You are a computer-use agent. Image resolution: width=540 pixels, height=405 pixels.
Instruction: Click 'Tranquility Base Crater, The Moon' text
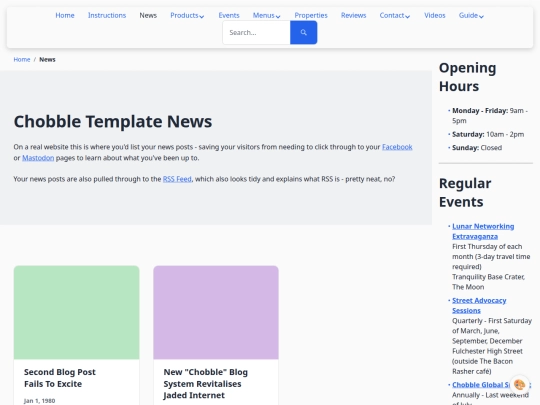(x=488, y=282)
